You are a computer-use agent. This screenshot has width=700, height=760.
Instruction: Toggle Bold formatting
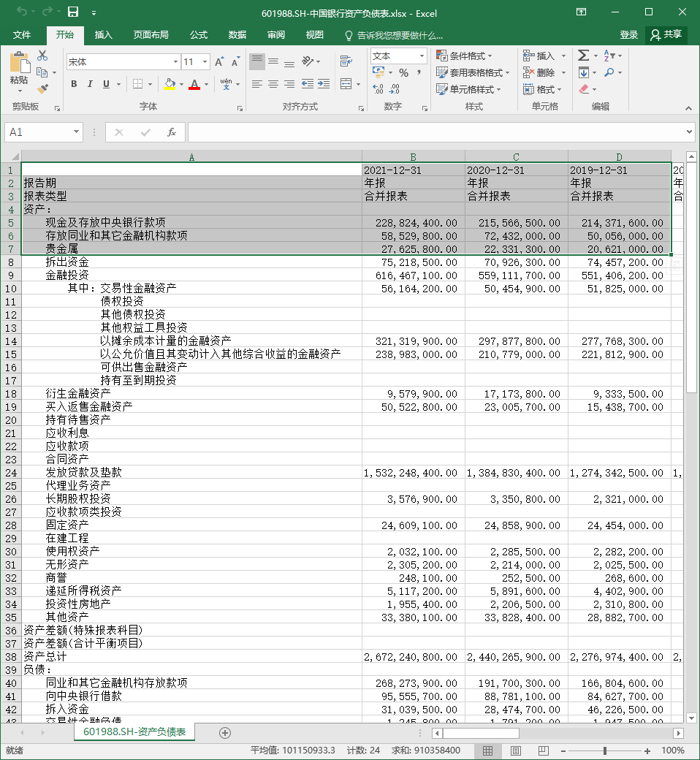75,84
